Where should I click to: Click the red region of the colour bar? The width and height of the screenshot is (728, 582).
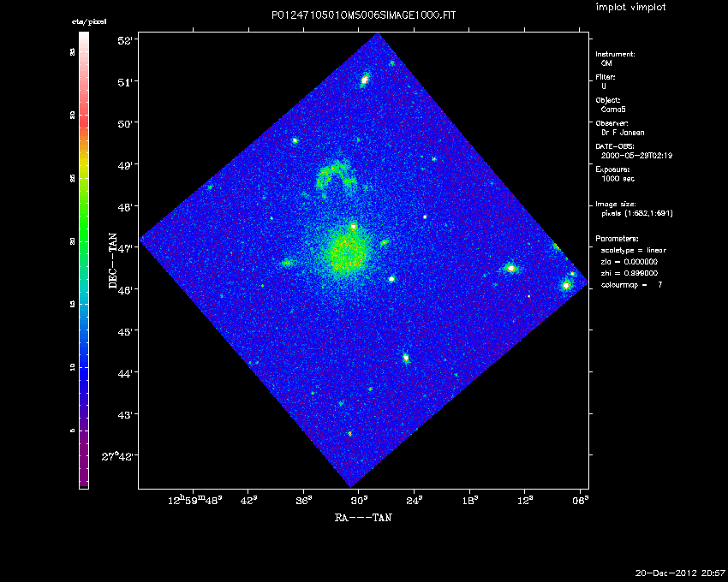pos(84,116)
